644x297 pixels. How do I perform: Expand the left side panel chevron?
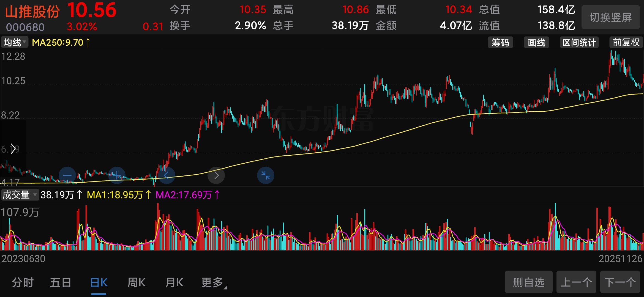(x=13, y=148)
